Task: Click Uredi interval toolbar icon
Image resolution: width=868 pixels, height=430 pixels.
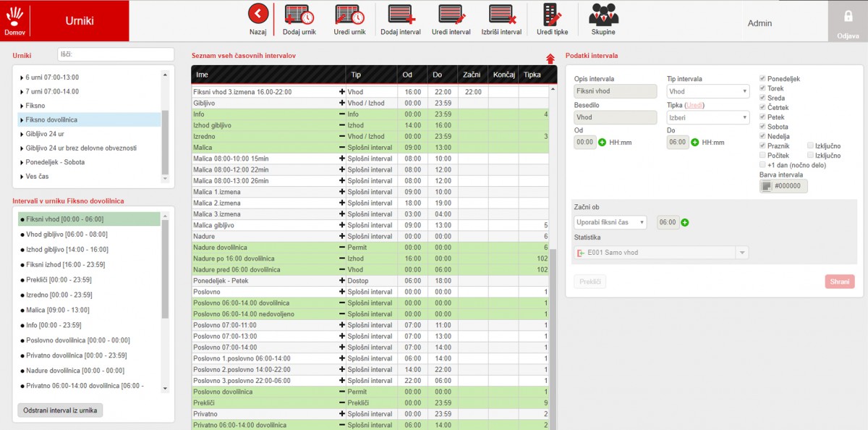Action: click(451, 14)
